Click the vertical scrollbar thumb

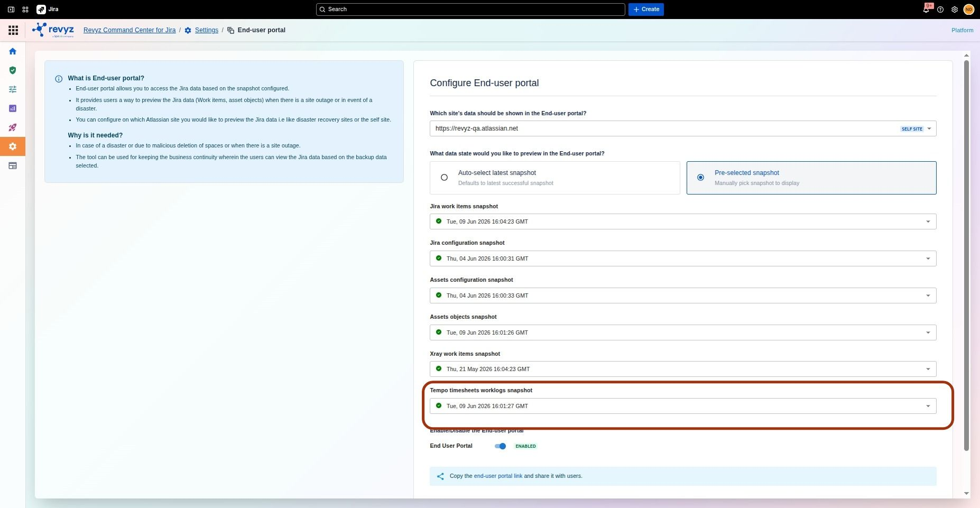966,255
